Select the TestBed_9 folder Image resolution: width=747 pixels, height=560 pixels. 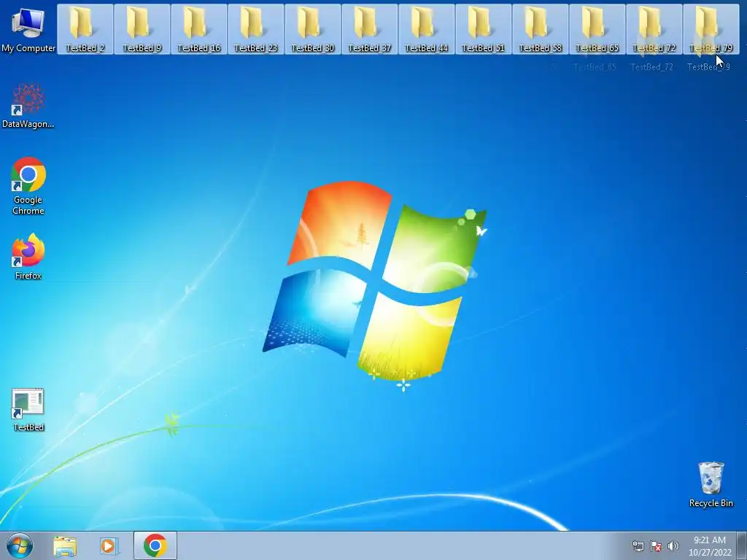click(x=142, y=29)
